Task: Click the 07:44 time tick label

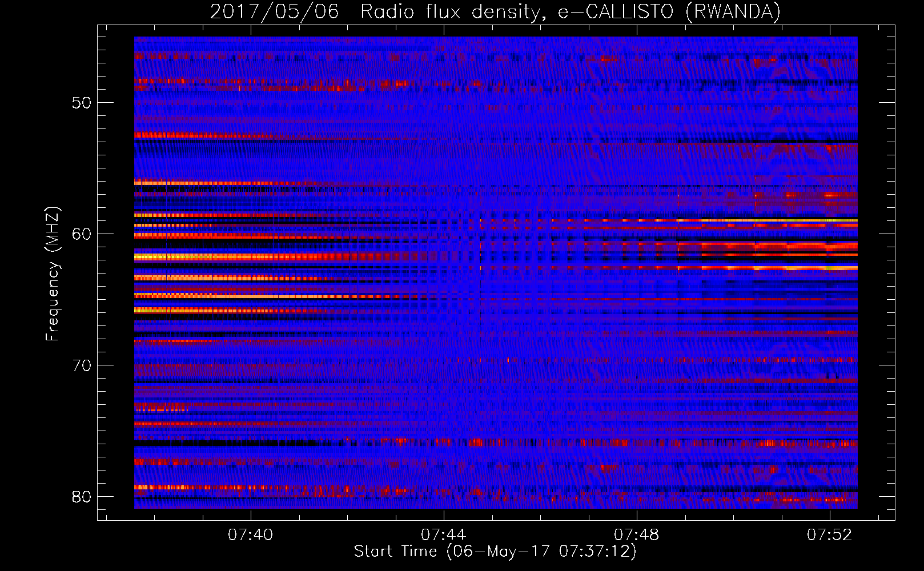Action: pyautogui.click(x=444, y=534)
